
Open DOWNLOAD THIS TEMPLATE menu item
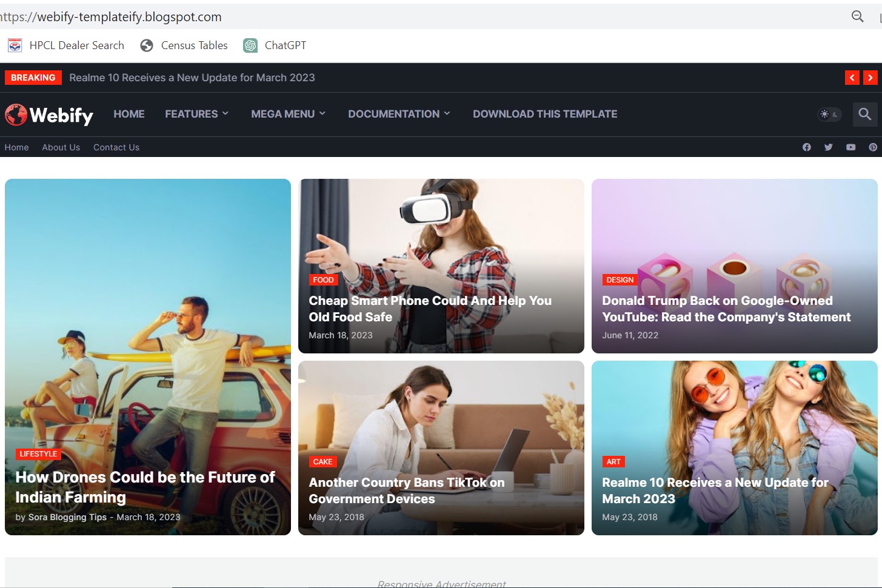pos(545,114)
